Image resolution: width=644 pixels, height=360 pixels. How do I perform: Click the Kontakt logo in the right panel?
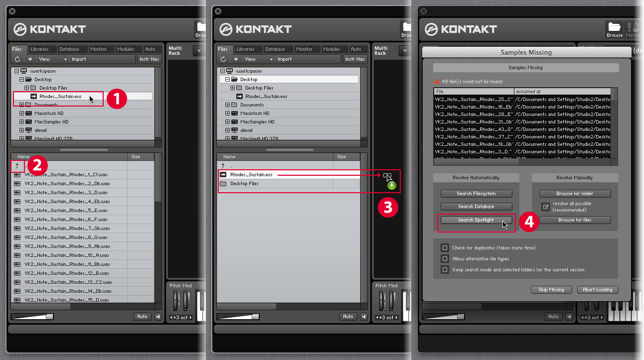[432, 29]
